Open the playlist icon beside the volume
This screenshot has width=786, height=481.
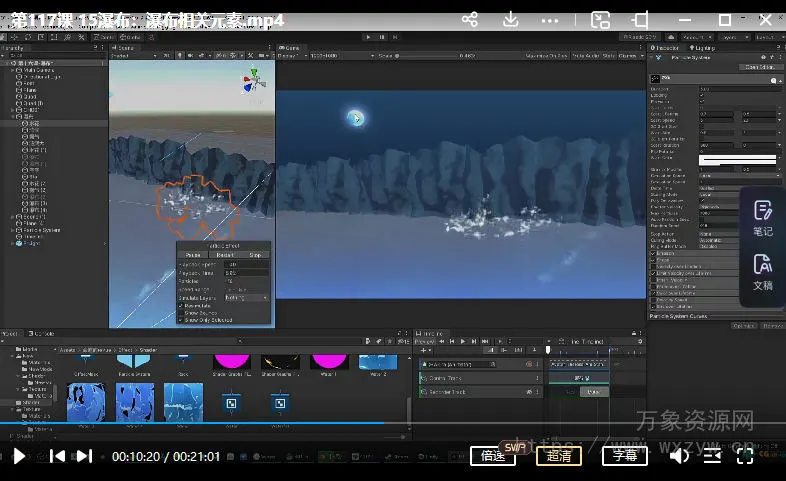pos(712,456)
